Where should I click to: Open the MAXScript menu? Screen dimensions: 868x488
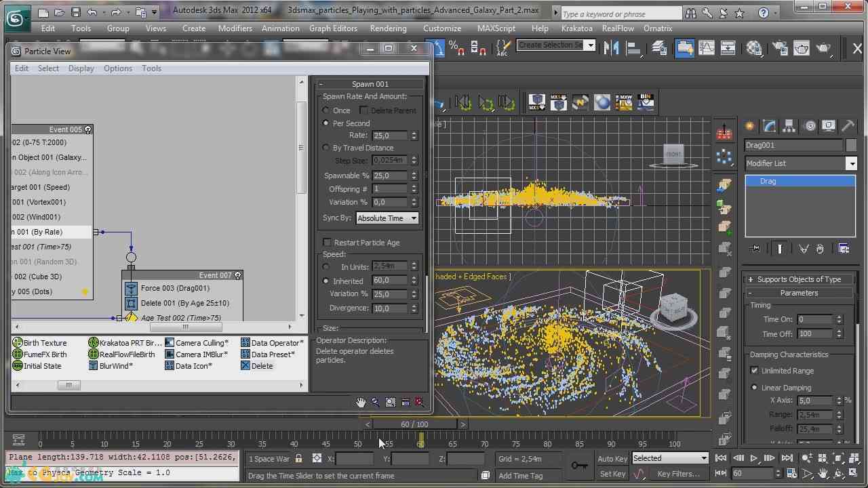(x=498, y=28)
